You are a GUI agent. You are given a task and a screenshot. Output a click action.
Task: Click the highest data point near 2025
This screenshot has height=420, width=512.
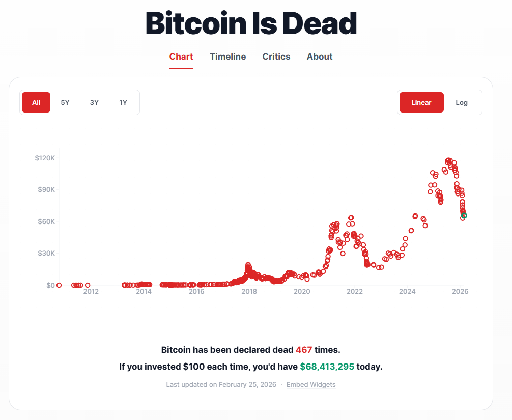coord(448,160)
